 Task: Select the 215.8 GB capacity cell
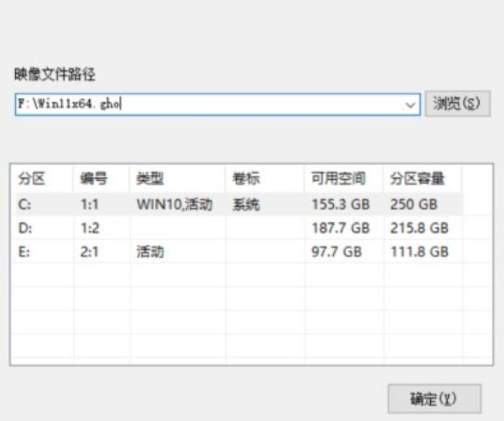(419, 228)
